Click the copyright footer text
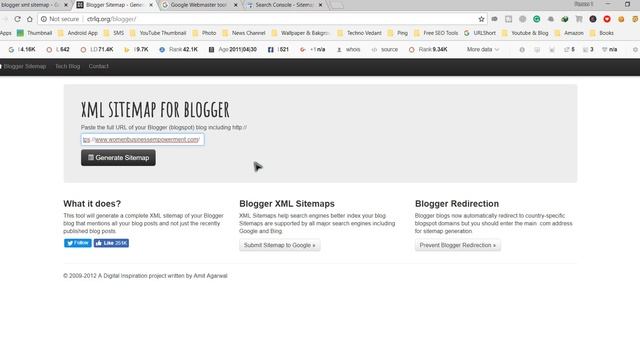Screen dimensions: 640x360 [x=145, y=276]
